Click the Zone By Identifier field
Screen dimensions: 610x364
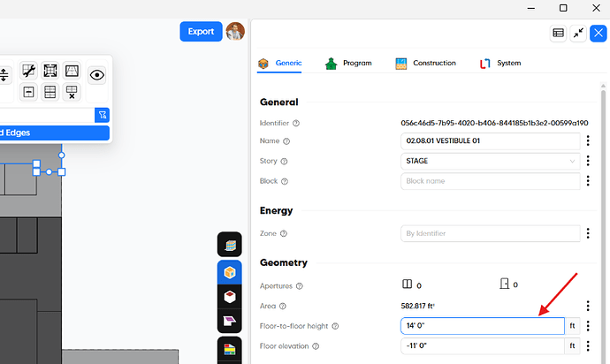(x=490, y=233)
